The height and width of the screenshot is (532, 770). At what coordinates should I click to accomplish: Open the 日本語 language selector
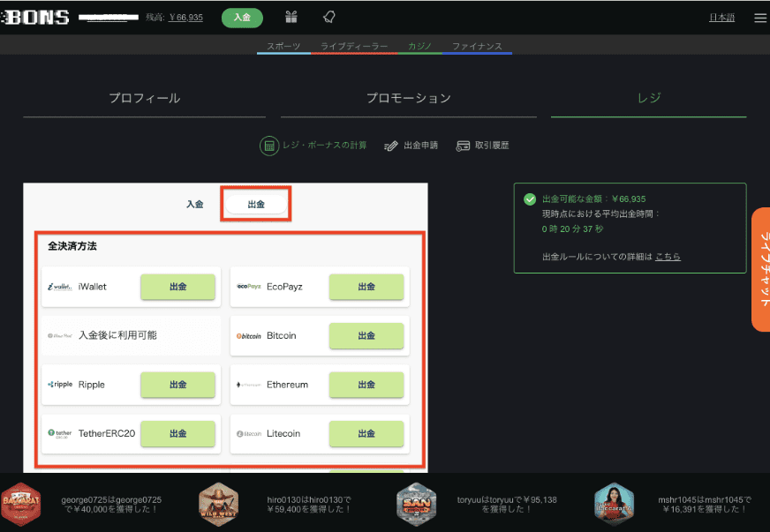(x=721, y=18)
